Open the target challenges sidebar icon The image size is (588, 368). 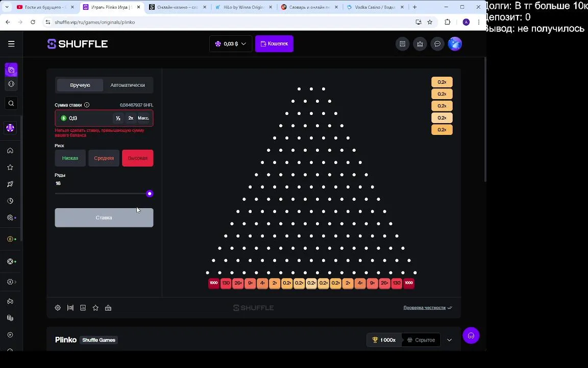tap(10, 218)
